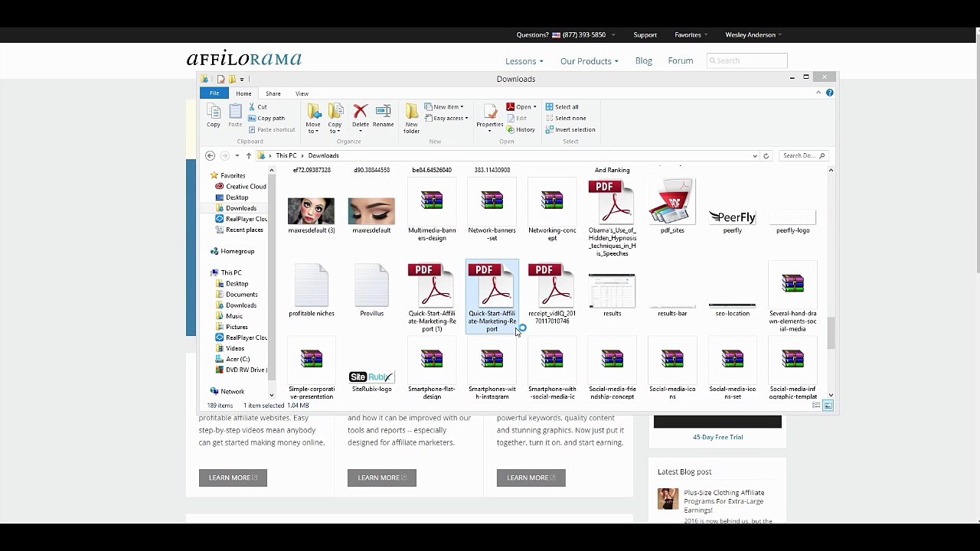Switch to the Share ribbon tab

(273, 93)
